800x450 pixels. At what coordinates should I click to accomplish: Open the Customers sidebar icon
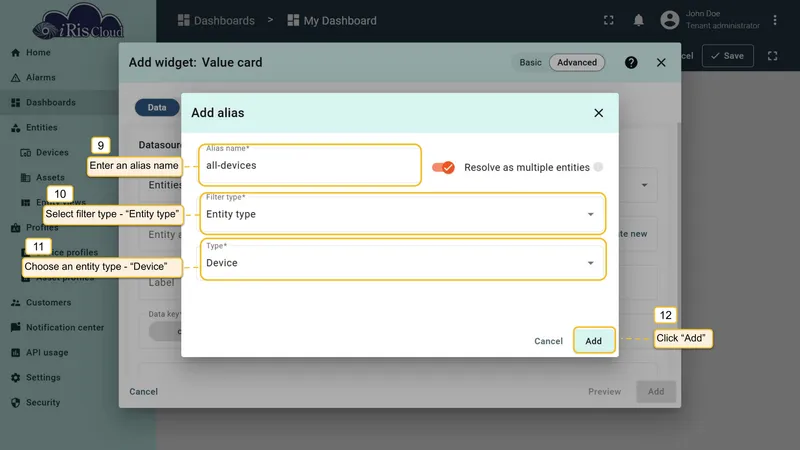click(15, 303)
